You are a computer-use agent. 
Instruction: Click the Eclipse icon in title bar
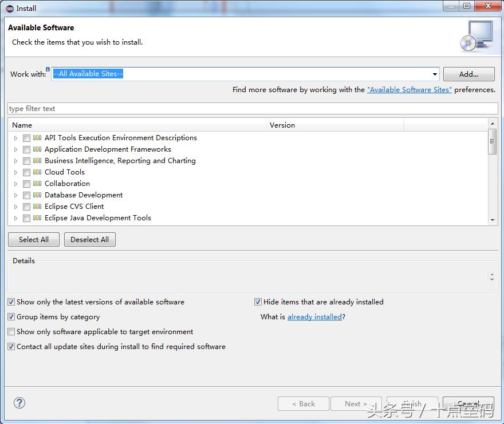click(x=10, y=8)
